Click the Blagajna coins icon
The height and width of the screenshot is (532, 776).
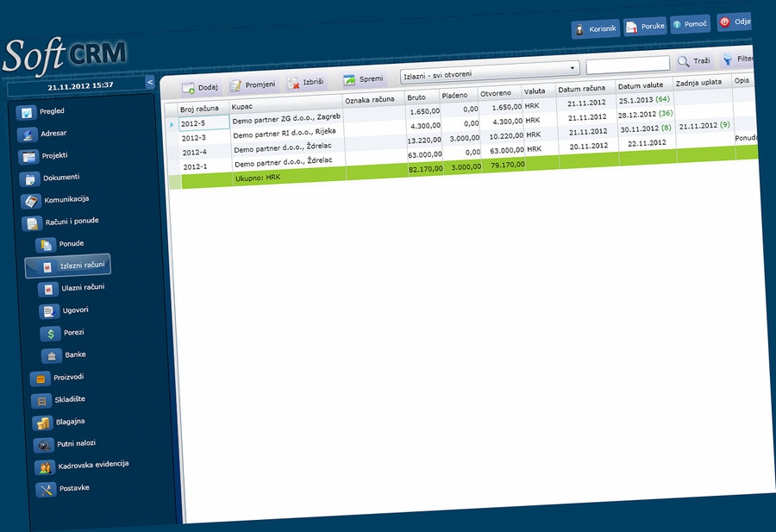pos(42,423)
